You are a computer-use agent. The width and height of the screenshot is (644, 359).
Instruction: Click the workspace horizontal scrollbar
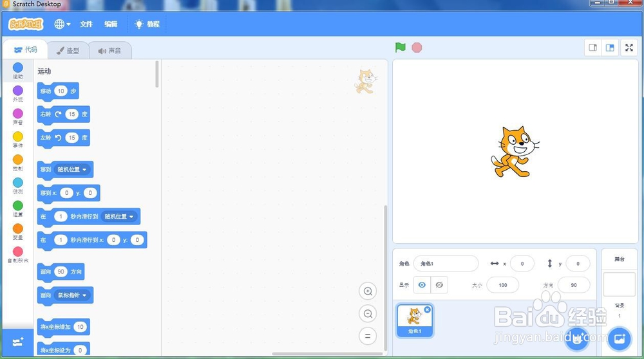pyautogui.click(x=327, y=354)
